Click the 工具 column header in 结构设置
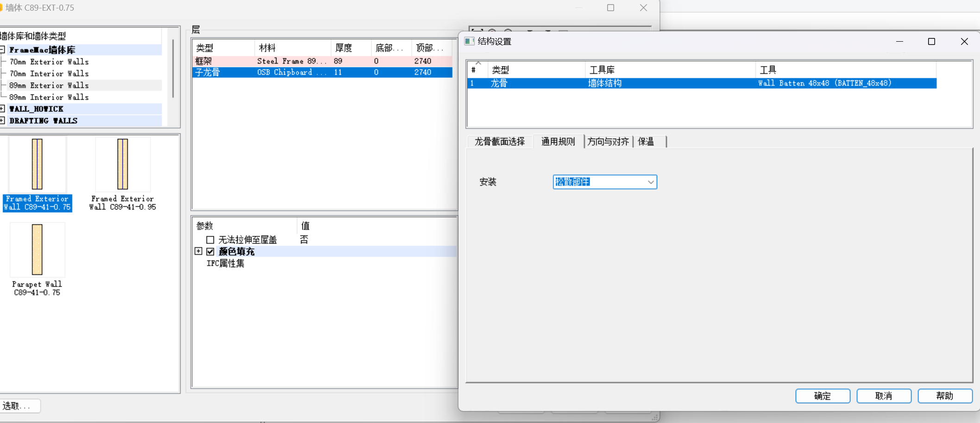 tap(846, 70)
